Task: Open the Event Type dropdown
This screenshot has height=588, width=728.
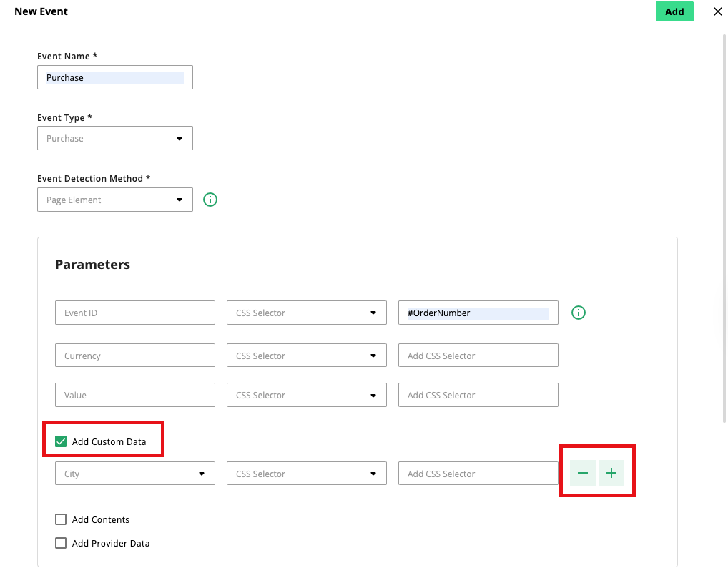Action: click(115, 139)
